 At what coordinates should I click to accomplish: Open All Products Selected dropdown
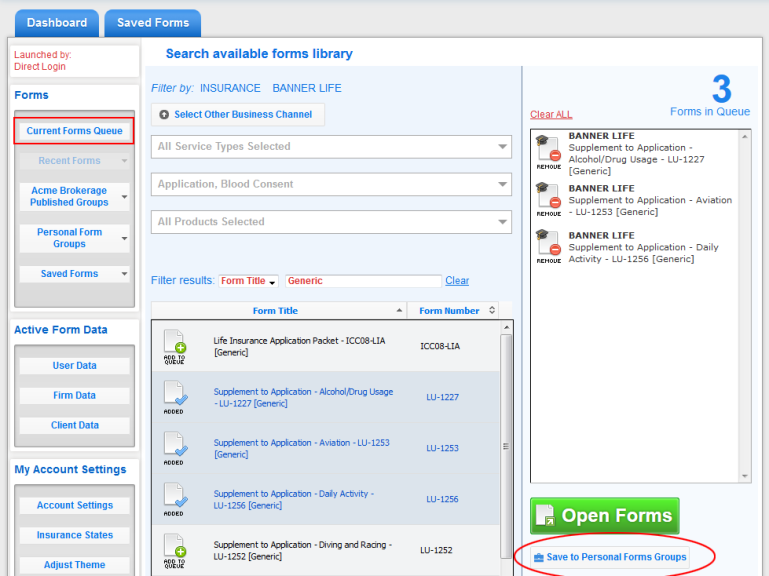click(x=331, y=222)
